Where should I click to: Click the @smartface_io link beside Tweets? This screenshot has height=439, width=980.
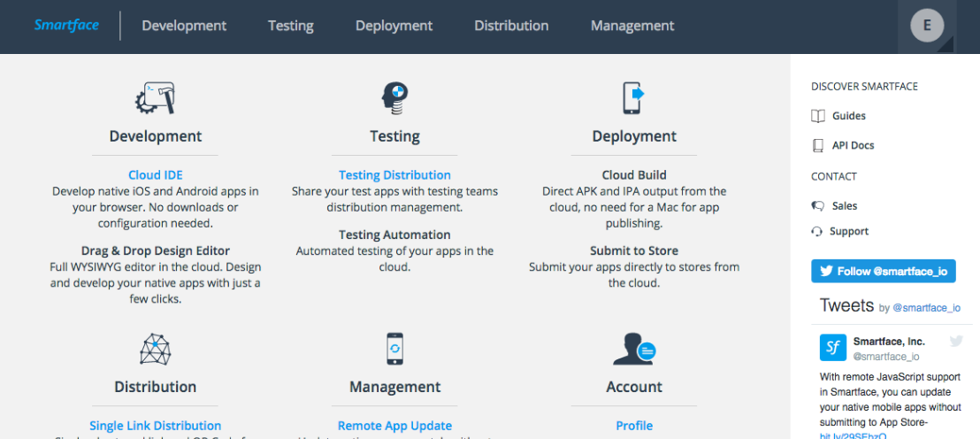click(926, 308)
